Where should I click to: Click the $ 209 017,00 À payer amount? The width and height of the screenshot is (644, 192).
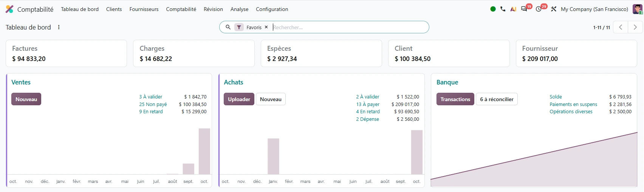click(405, 105)
